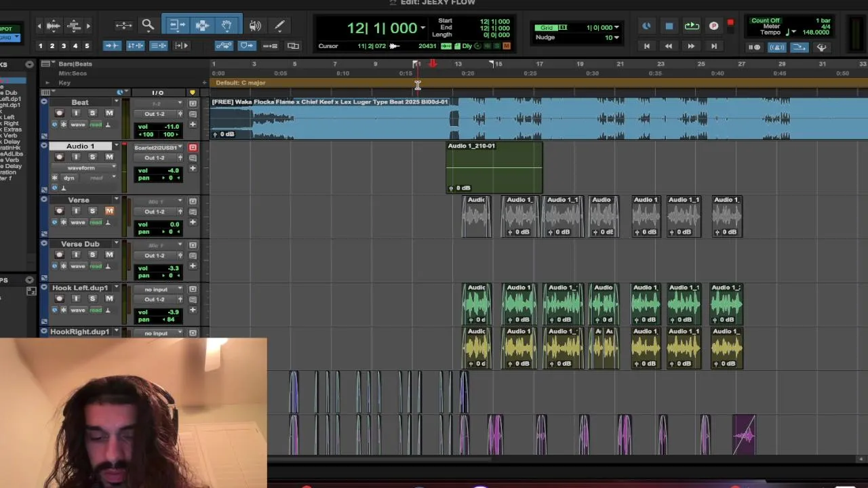Record-enable Hook Left.dup1 track
The height and width of the screenshot is (488, 868).
[x=59, y=299]
